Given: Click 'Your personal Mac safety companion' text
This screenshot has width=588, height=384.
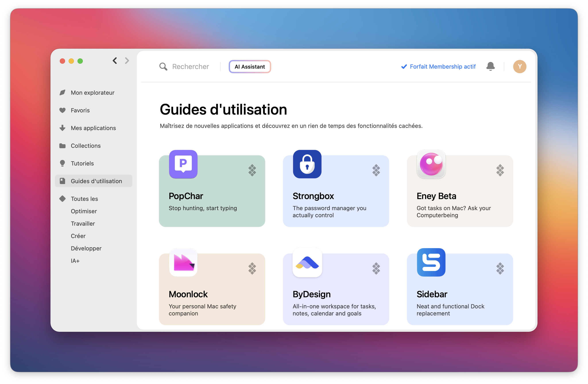Looking at the screenshot, I should click(202, 310).
